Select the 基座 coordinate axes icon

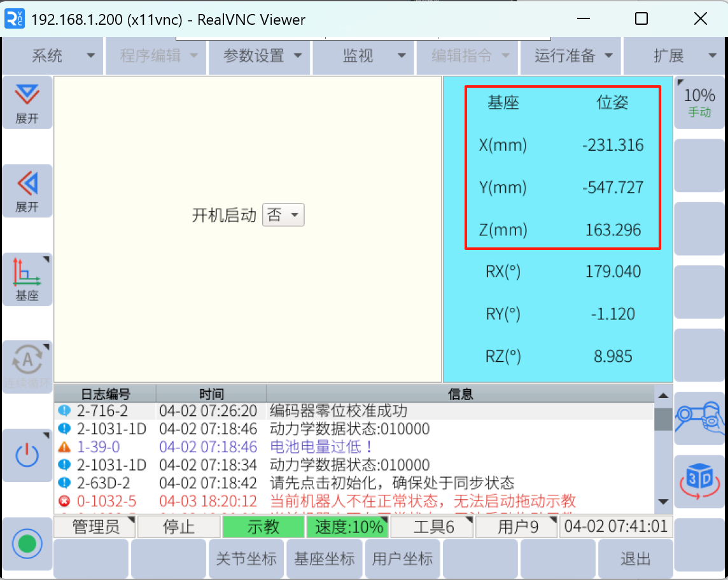point(27,279)
